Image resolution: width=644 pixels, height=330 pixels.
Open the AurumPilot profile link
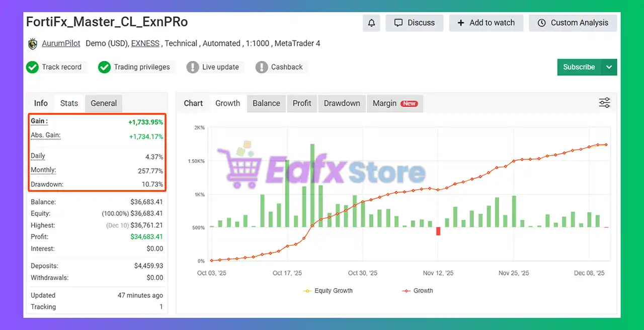point(61,43)
